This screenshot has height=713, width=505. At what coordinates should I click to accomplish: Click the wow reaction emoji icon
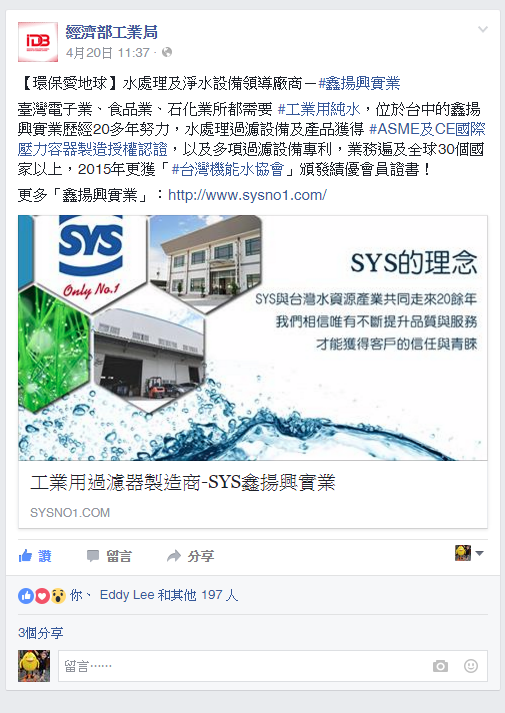click(x=58, y=596)
